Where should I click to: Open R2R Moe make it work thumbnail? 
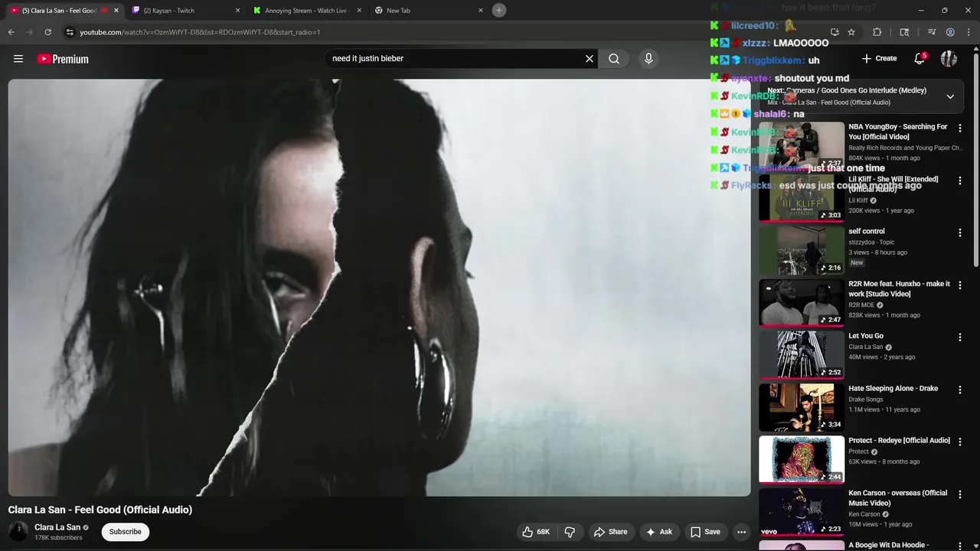(802, 302)
